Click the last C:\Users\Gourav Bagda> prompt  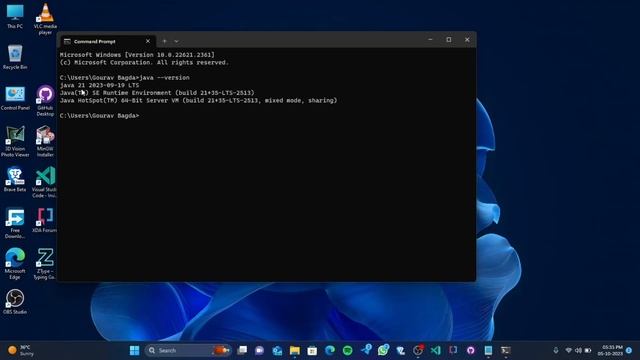point(99,116)
